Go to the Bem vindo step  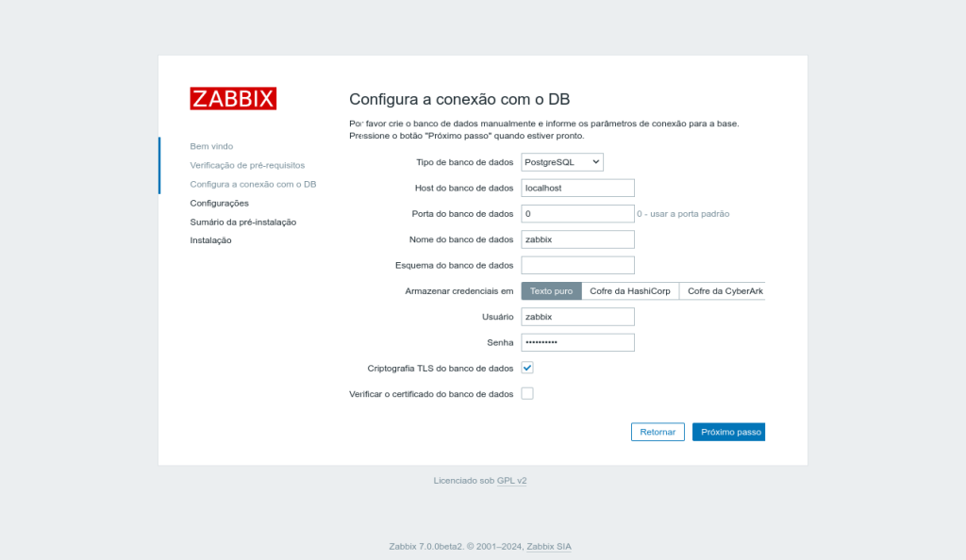pyautogui.click(x=209, y=146)
